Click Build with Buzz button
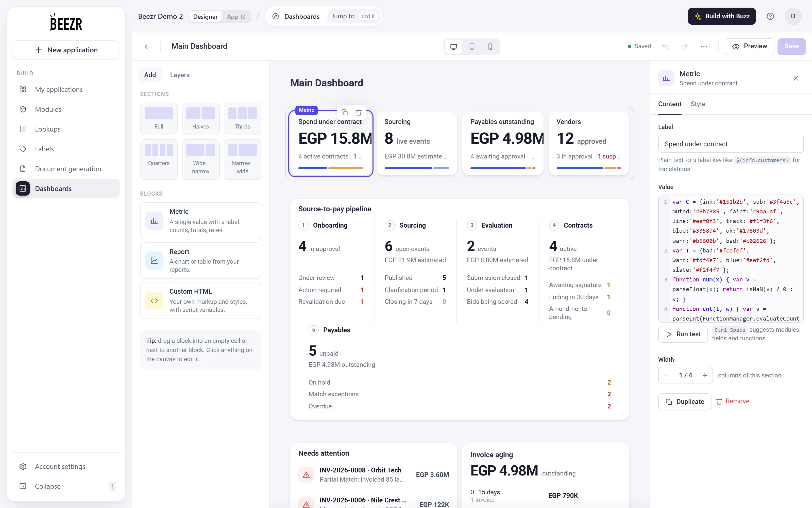812x508 pixels. pos(721,16)
